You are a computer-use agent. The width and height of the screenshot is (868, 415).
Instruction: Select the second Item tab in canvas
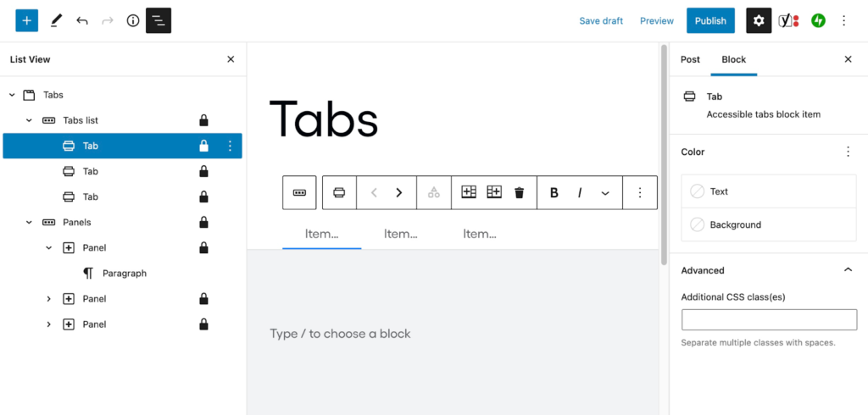click(x=401, y=234)
